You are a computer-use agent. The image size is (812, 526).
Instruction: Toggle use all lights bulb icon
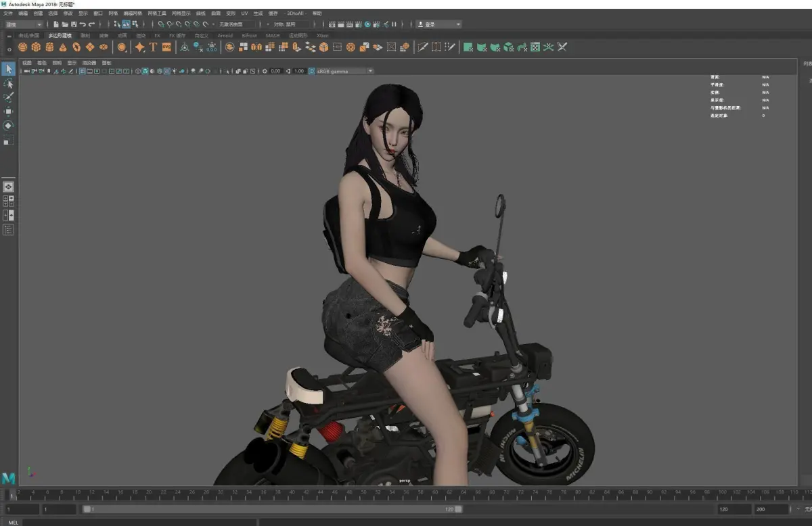(175, 71)
